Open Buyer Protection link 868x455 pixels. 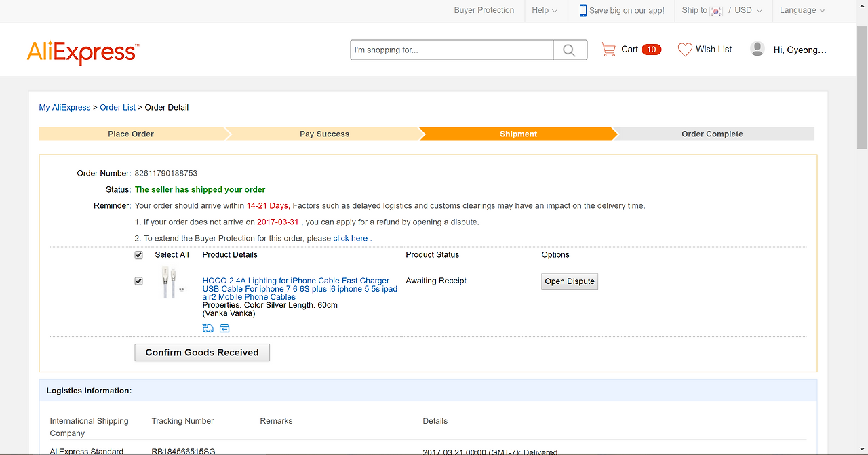[x=484, y=10]
